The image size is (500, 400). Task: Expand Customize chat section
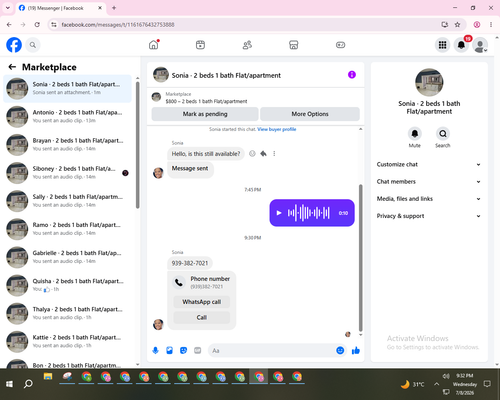click(x=429, y=164)
